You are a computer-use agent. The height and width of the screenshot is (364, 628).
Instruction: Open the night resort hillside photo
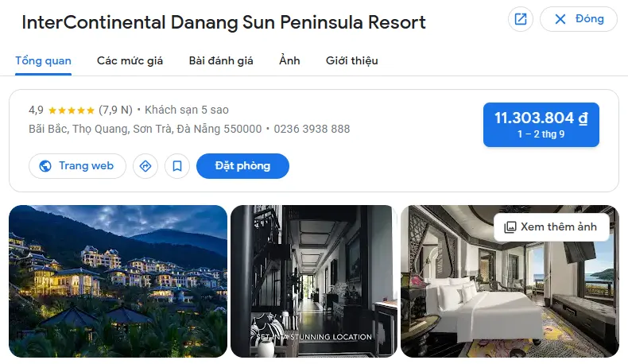coord(118,281)
